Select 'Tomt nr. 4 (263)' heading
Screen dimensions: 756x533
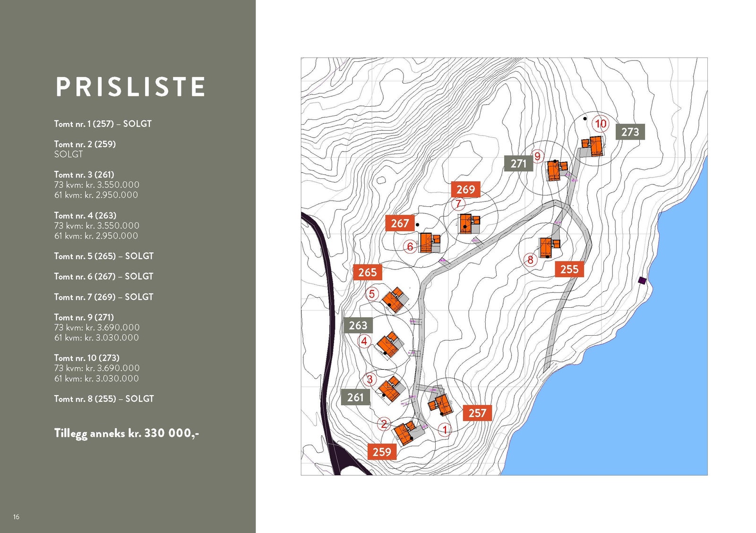point(85,215)
